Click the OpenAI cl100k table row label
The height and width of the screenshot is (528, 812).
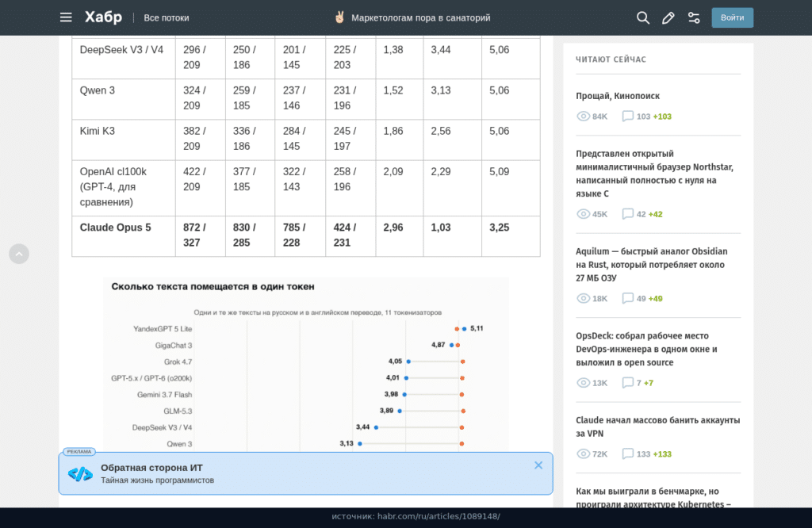point(113,186)
